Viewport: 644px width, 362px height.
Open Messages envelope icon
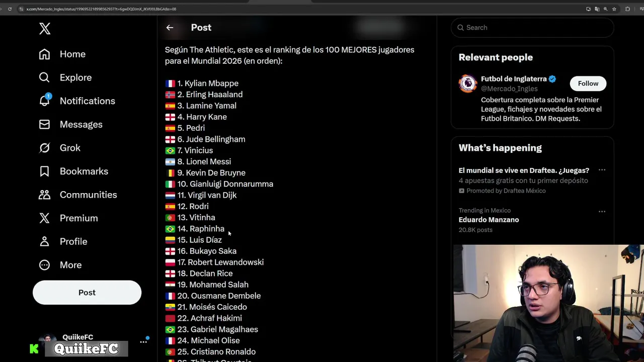coord(44,124)
